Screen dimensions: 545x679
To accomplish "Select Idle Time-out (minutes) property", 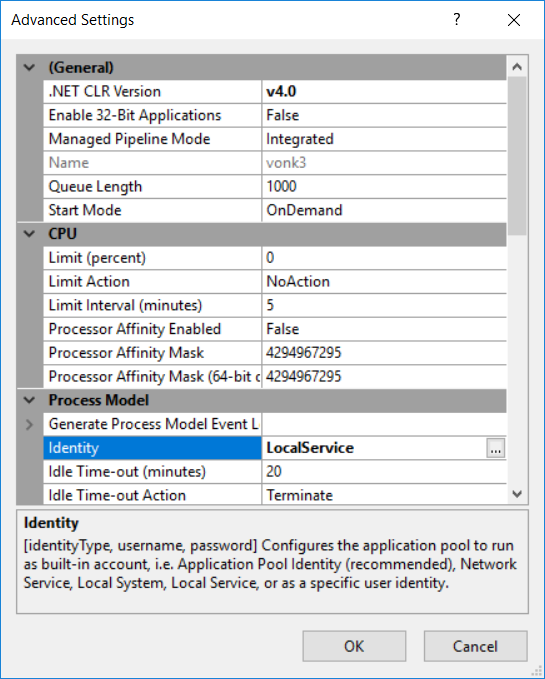I will coord(152,472).
